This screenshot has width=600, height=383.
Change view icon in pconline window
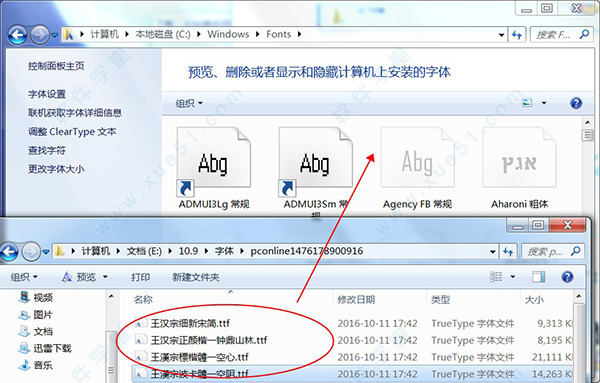coord(496,277)
